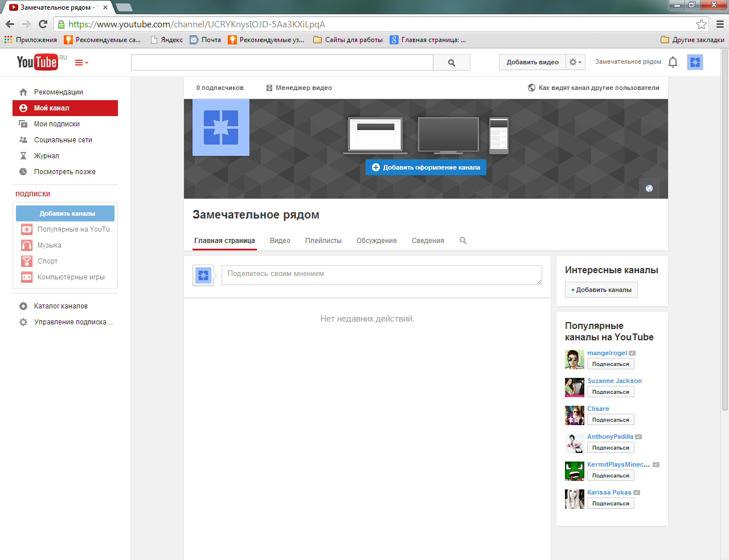The image size is (729, 560).
Task: Subscribe to Karissa Pukas
Action: [x=611, y=504]
